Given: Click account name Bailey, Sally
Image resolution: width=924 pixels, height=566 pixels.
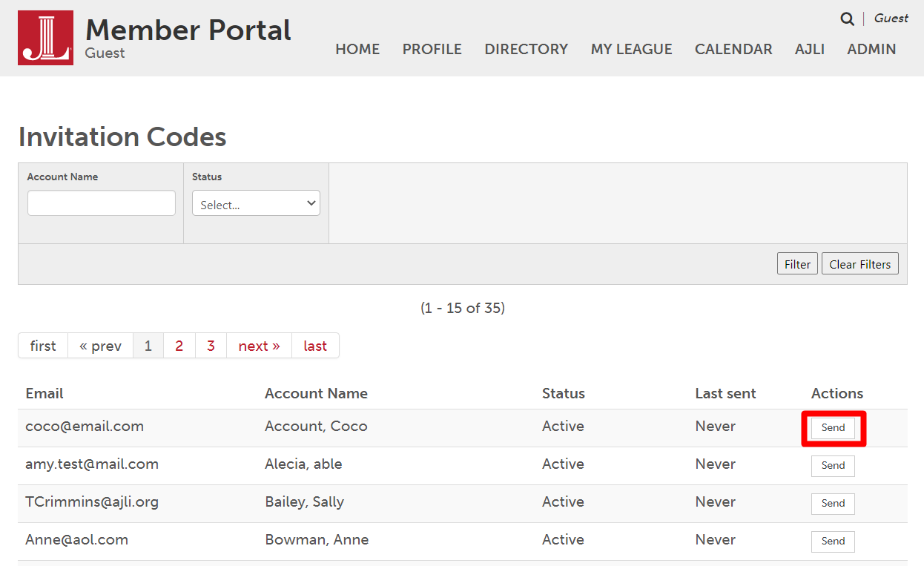Looking at the screenshot, I should pyautogui.click(x=305, y=502).
